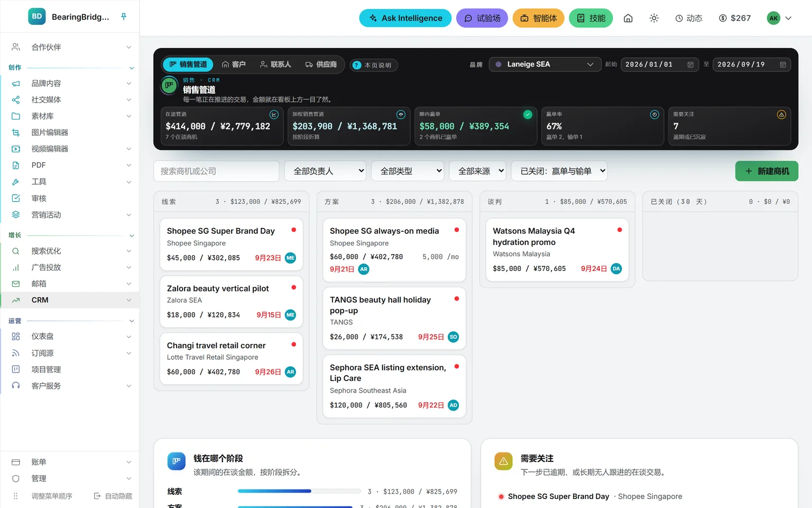Open calendar icon for end date

(x=783, y=65)
